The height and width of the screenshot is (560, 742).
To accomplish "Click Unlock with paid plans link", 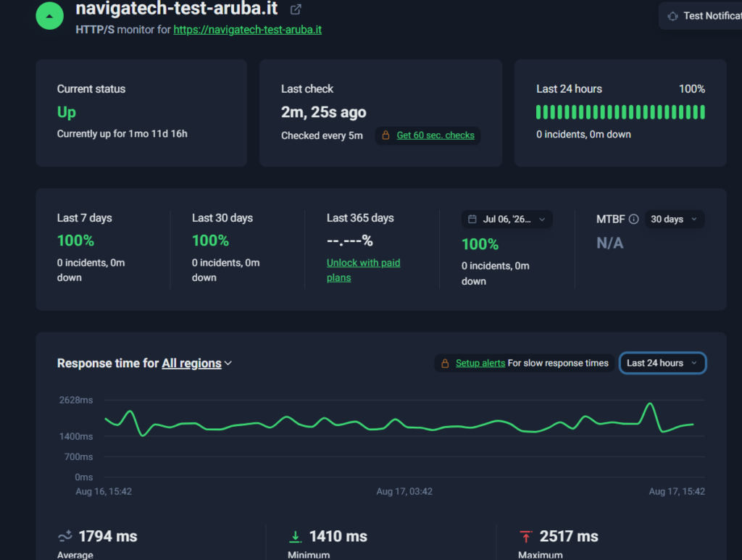I will coord(364,270).
